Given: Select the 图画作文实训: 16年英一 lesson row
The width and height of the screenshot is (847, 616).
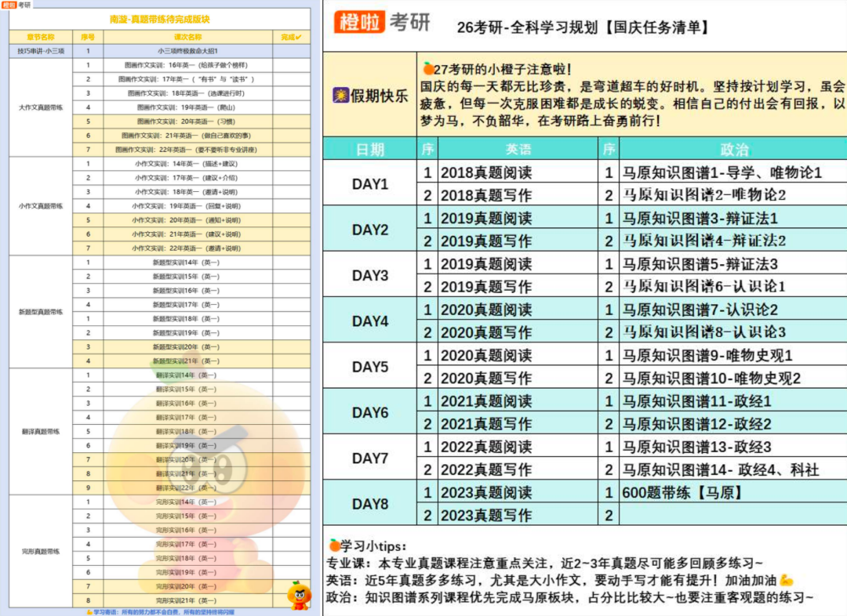Looking at the screenshot, I should pos(188,65).
